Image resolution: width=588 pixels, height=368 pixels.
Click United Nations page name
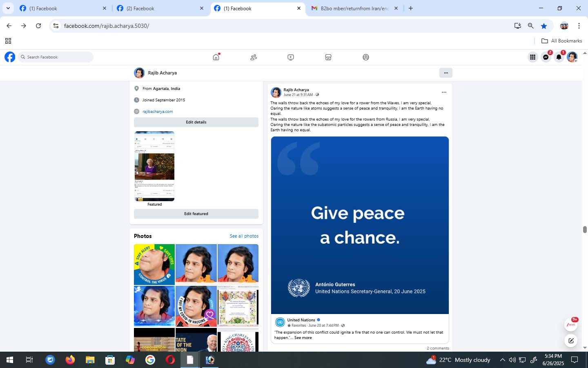(301, 320)
